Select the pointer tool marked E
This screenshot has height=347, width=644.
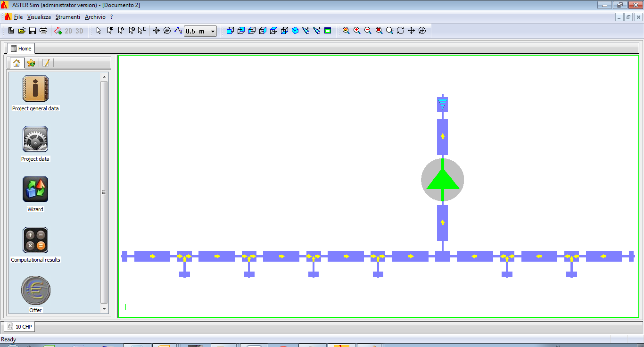click(x=110, y=31)
